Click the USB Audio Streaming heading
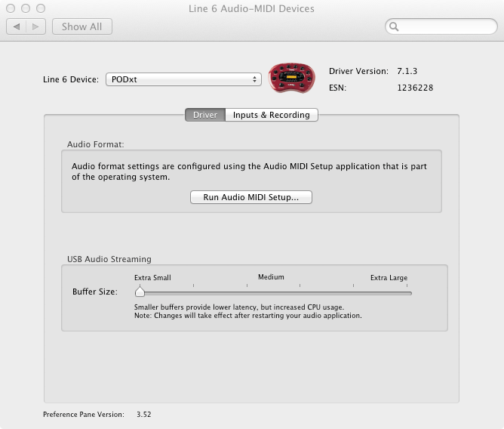Image resolution: width=504 pixels, height=429 pixels. click(x=109, y=259)
